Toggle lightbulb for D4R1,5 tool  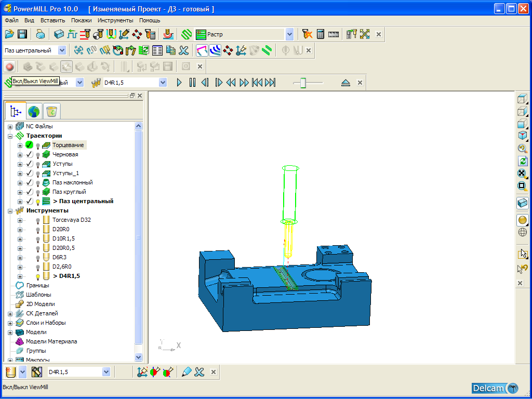[38, 276]
